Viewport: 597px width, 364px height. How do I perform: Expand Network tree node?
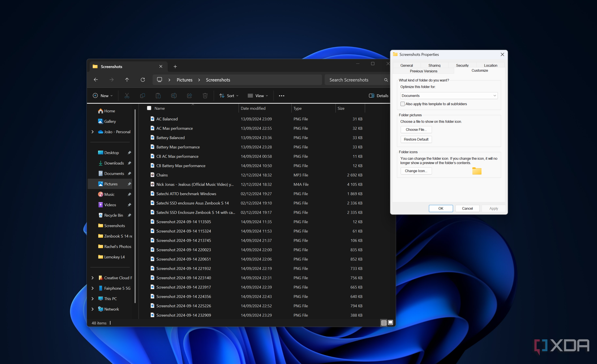click(x=92, y=309)
